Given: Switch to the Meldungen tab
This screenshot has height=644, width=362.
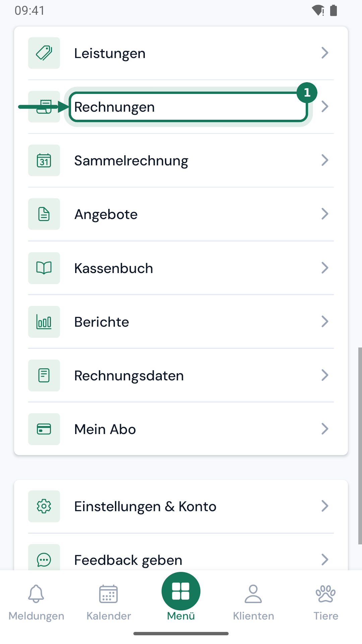Looking at the screenshot, I should (36, 602).
